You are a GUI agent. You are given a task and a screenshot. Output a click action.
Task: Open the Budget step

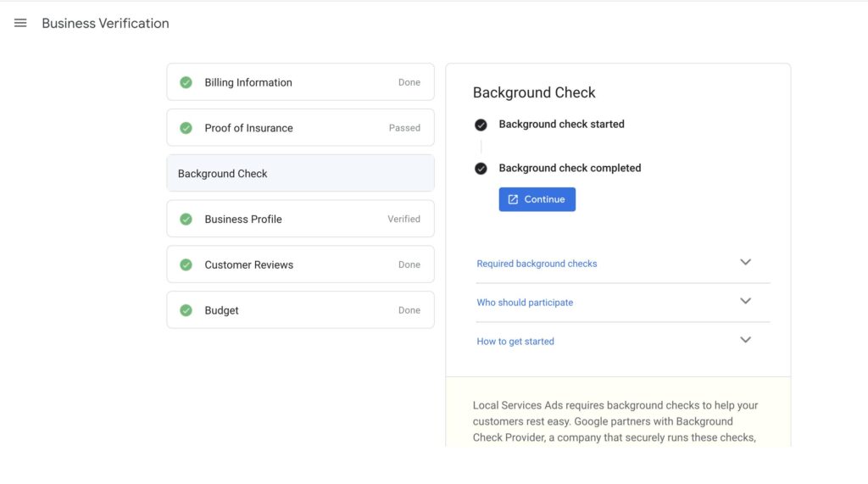tap(301, 310)
